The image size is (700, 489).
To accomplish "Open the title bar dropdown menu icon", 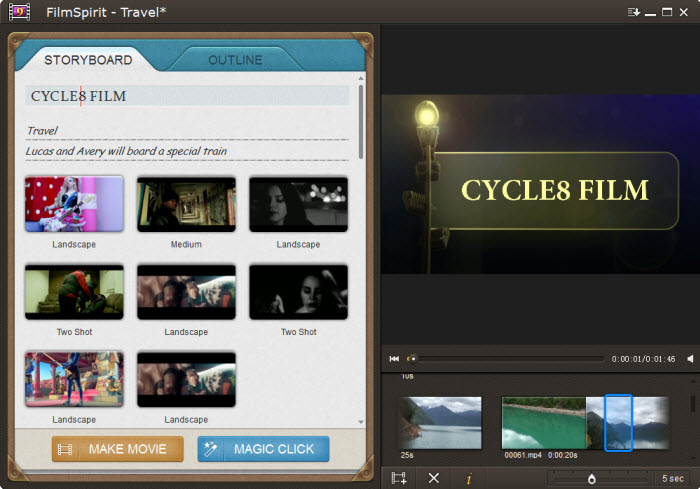I will click(633, 12).
